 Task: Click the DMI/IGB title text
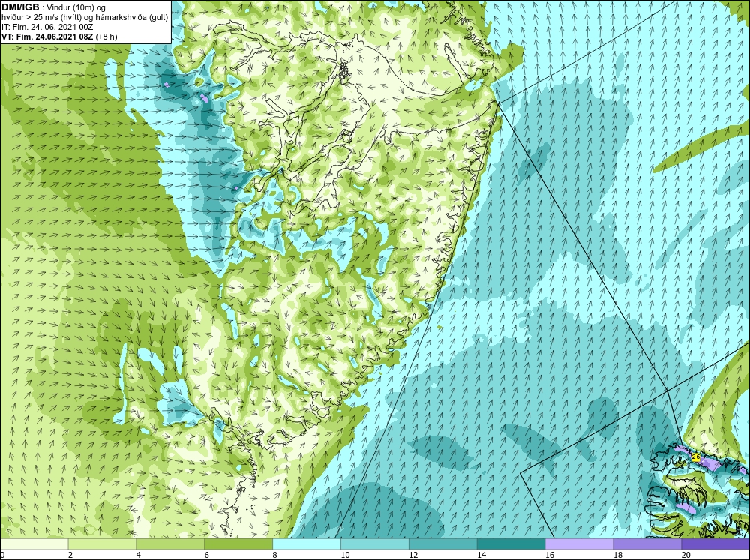click(x=20, y=7)
